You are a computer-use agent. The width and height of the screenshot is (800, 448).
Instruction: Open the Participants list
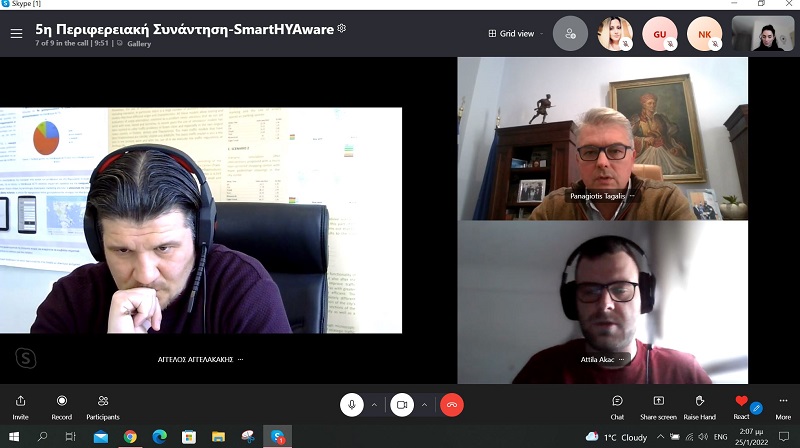(102, 401)
